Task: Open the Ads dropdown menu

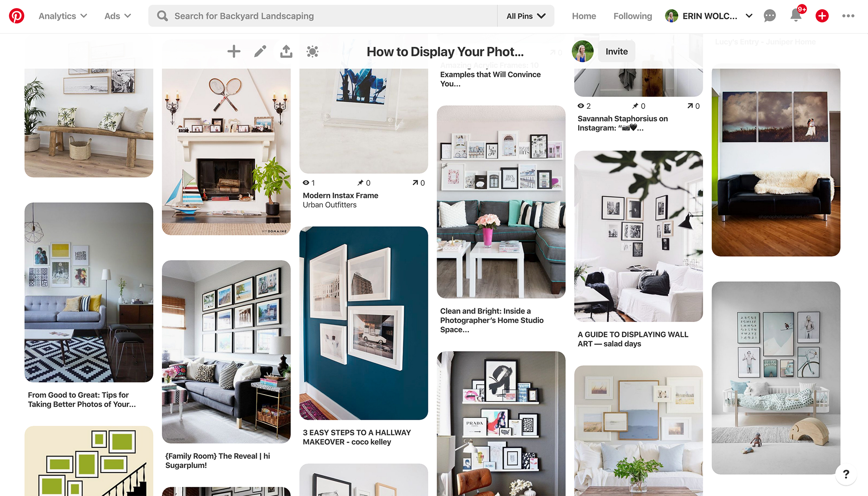Action: click(x=117, y=16)
